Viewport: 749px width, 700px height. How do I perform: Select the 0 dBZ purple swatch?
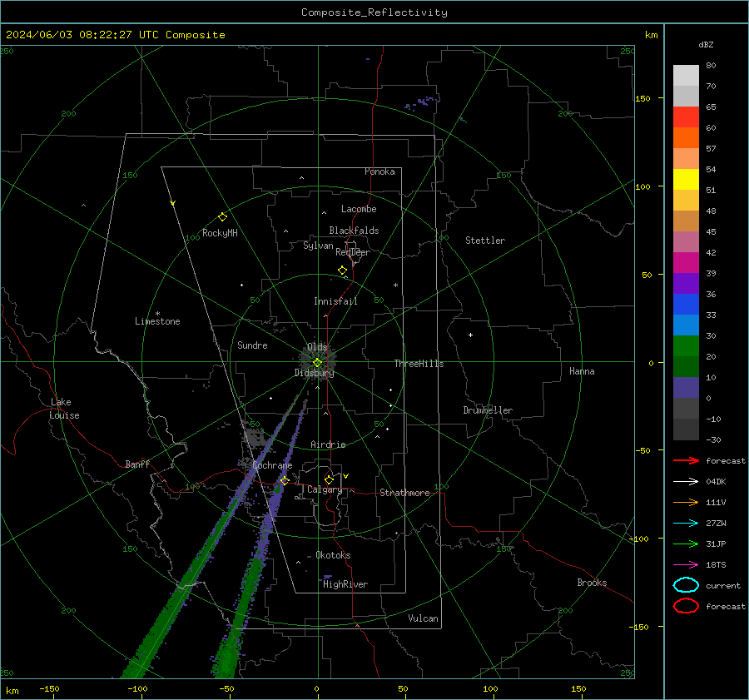686,388
